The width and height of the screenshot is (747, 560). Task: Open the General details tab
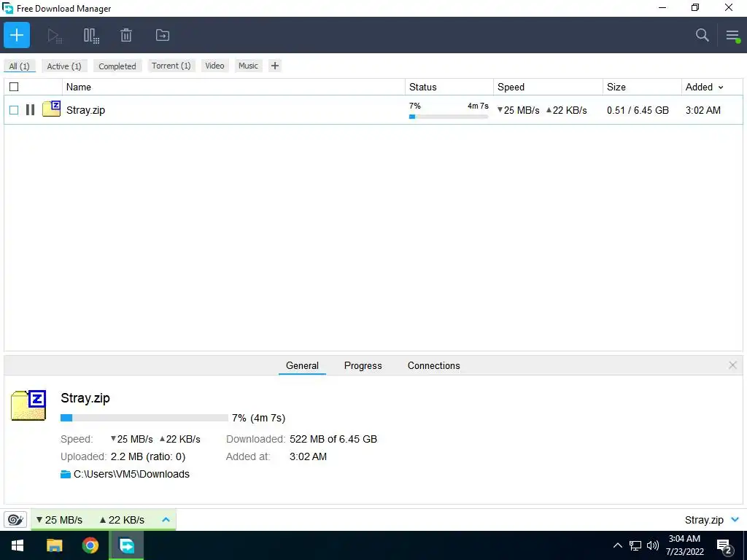point(302,366)
